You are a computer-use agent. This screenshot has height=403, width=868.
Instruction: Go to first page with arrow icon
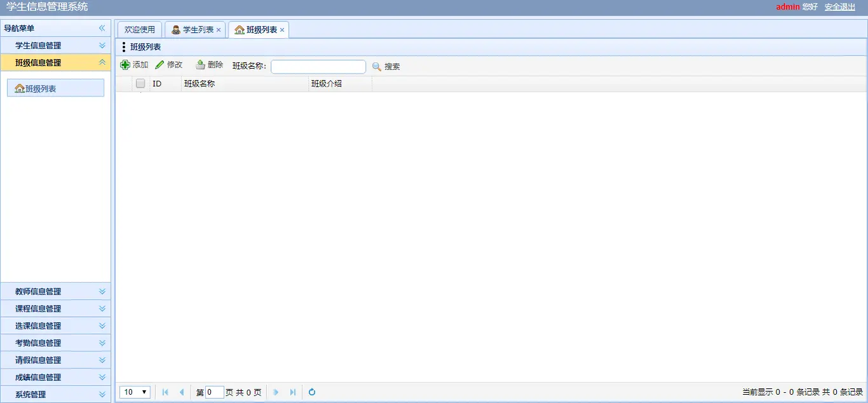(x=165, y=392)
